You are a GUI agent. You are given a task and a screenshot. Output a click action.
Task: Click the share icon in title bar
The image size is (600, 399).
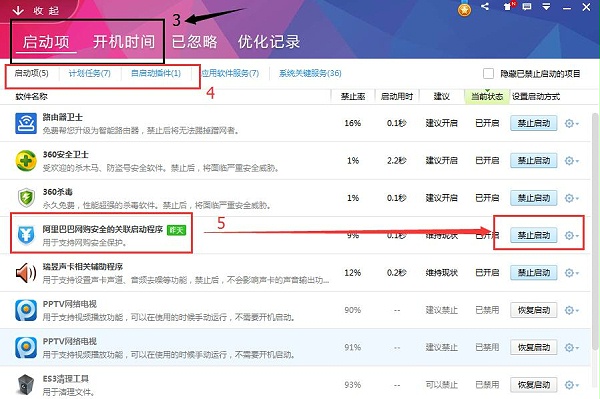tap(485, 7)
